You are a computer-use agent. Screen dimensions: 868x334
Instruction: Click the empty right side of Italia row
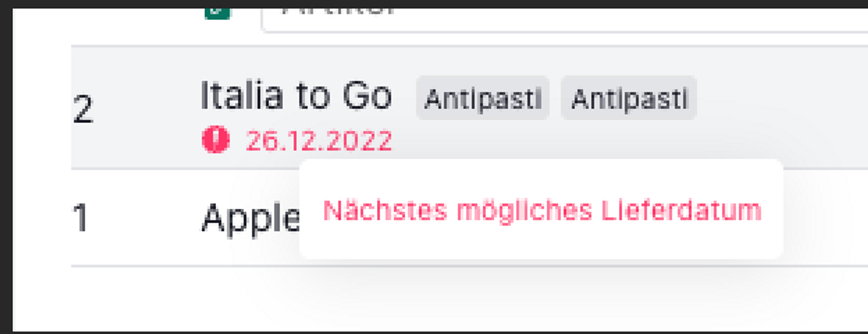(781, 107)
